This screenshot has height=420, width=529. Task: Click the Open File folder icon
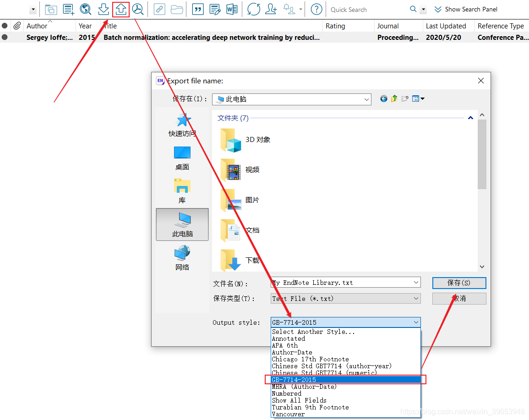(177, 10)
